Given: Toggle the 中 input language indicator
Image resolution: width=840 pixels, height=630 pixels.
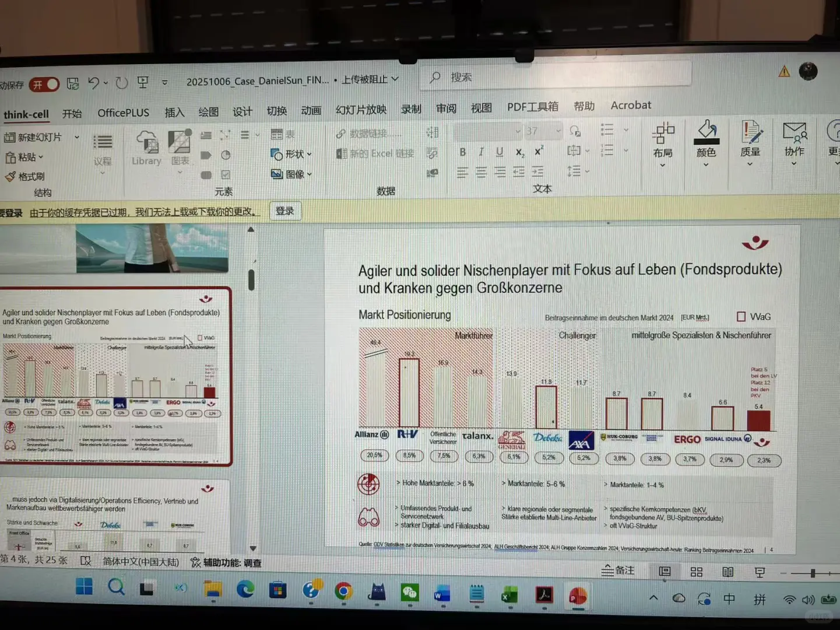Looking at the screenshot, I should (x=729, y=599).
